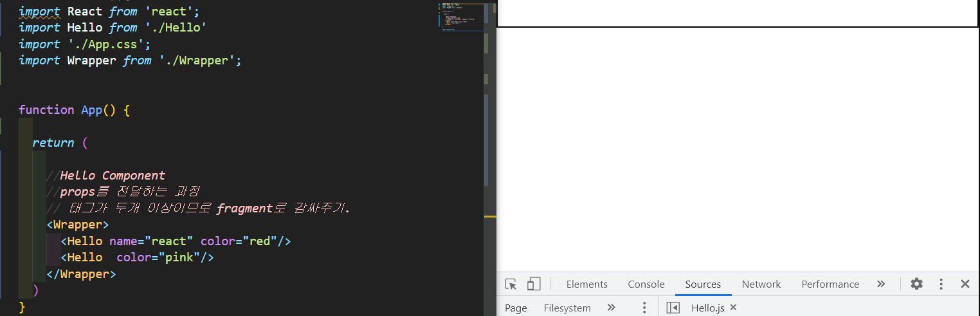
Task: Click the code minimap in the editor
Action: [x=460, y=17]
